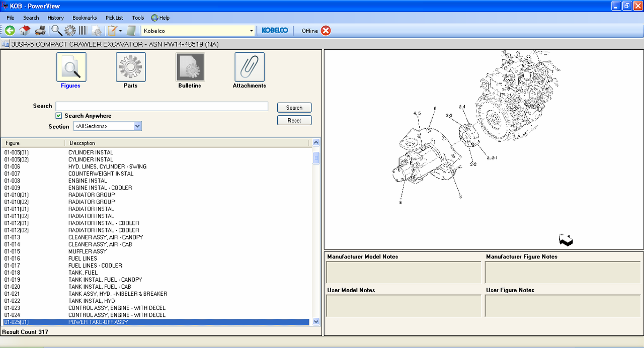Click the red Offline status icon
Image resolution: width=644 pixels, height=348 pixels.
(x=326, y=31)
